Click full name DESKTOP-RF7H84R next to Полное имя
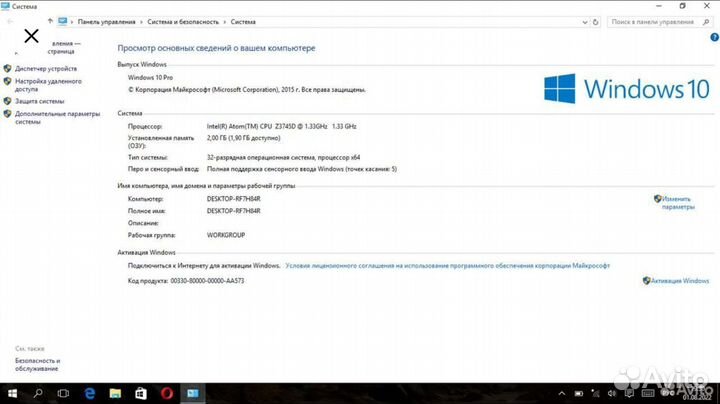The height and width of the screenshot is (404, 720). point(234,211)
